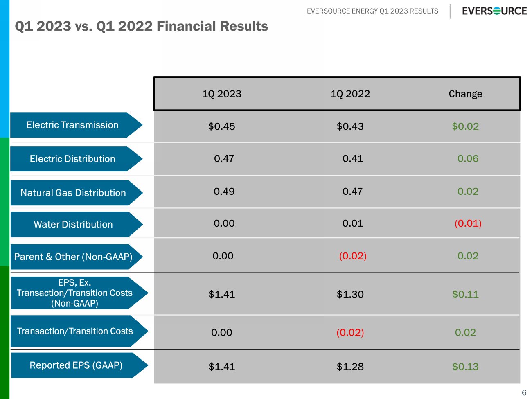532x399 pixels.
Task: Select the Electric Distribution arrow label
Action: [x=73, y=159]
